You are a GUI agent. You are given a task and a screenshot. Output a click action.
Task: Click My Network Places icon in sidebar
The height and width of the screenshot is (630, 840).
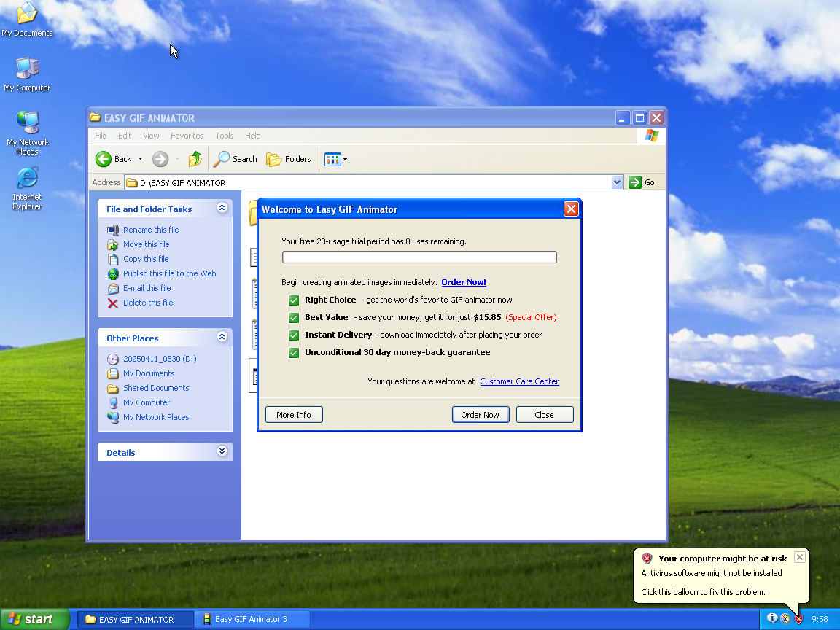(112, 417)
